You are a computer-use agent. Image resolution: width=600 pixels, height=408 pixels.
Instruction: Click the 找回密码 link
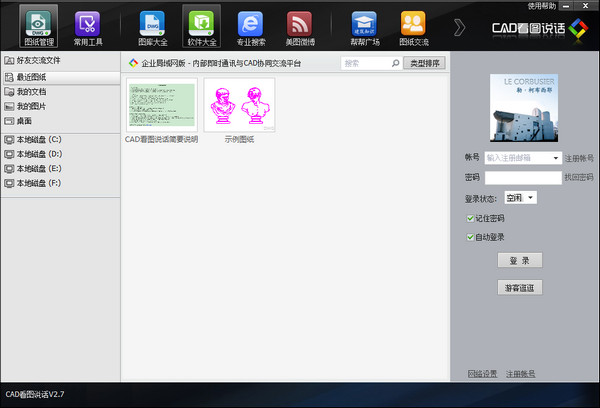(579, 177)
